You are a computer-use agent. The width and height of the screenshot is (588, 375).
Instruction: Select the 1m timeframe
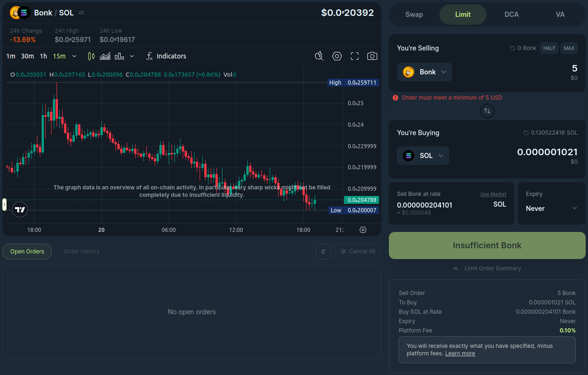tap(11, 56)
